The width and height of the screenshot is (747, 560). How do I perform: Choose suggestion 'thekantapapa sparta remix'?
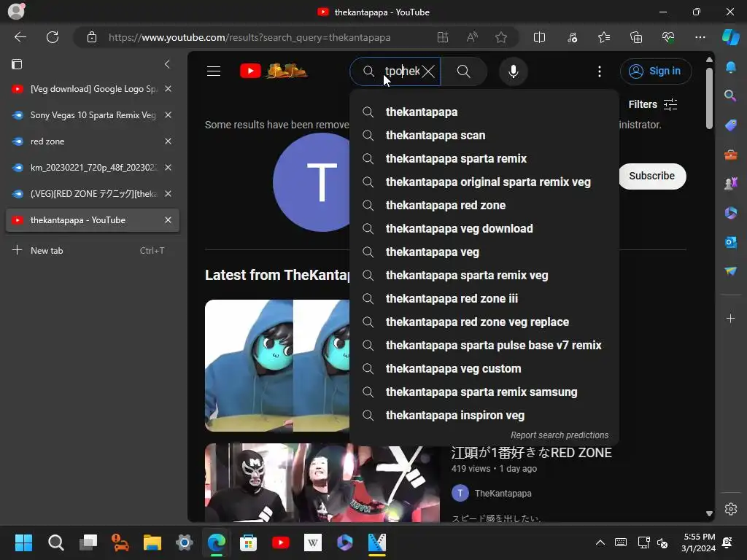click(484, 158)
